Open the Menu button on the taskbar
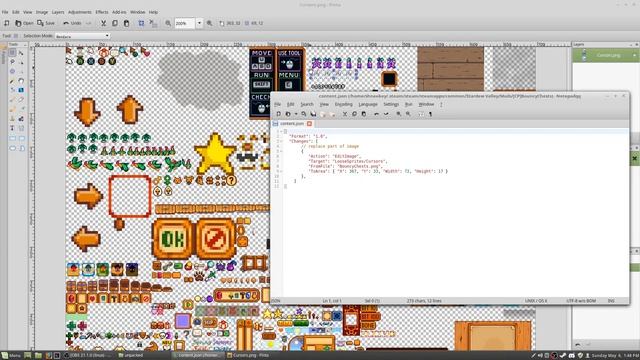Viewport: 640px width, 360px height. tap(11, 356)
